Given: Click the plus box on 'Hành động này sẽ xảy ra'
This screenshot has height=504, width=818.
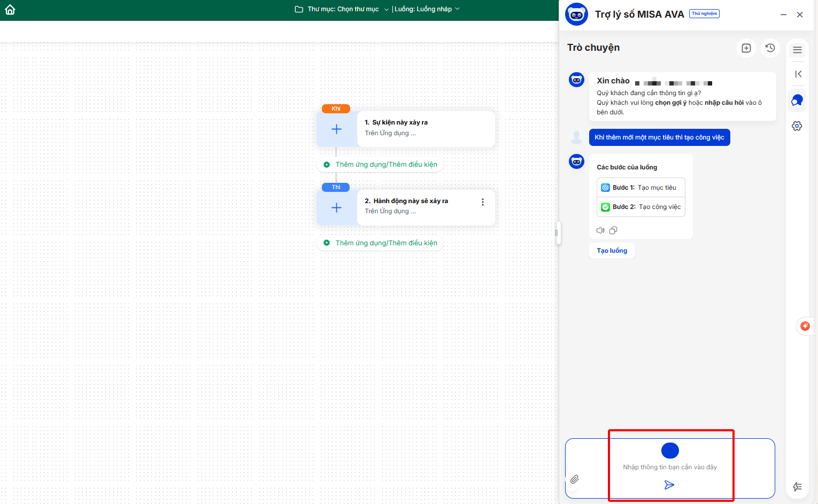Looking at the screenshot, I should click(x=336, y=208).
